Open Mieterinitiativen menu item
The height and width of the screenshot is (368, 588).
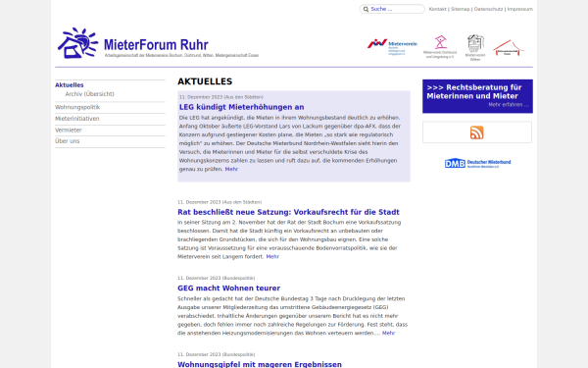tap(77, 119)
